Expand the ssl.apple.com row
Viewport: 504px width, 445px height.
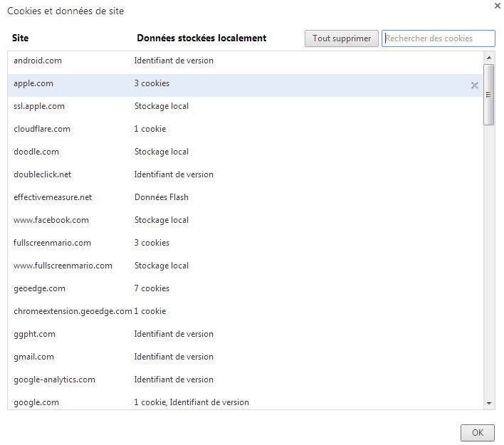tap(39, 107)
